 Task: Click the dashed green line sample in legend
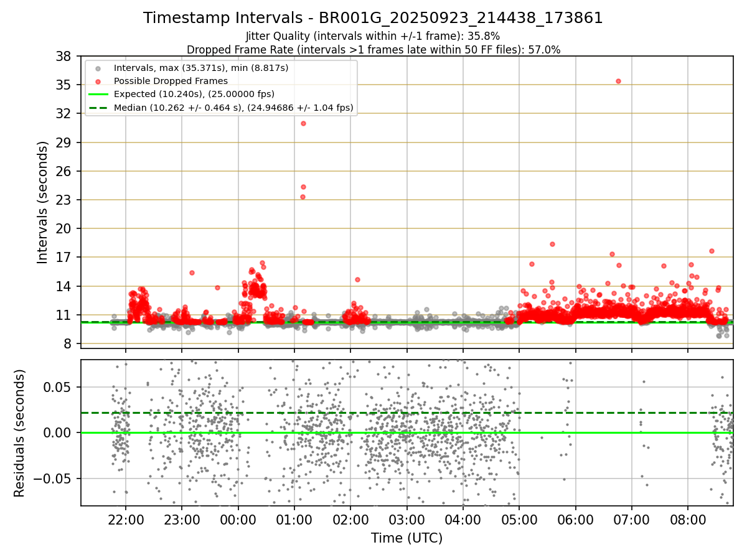pyautogui.click(x=98, y=108)
